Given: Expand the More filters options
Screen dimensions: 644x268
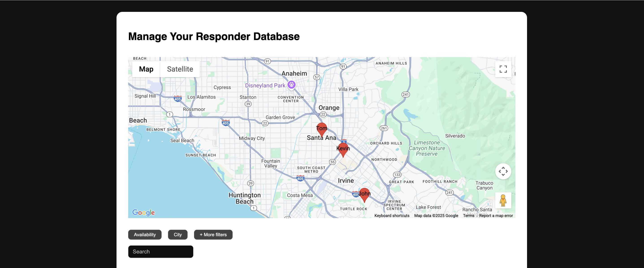Looking at the screenshot, I should (213, 235).
